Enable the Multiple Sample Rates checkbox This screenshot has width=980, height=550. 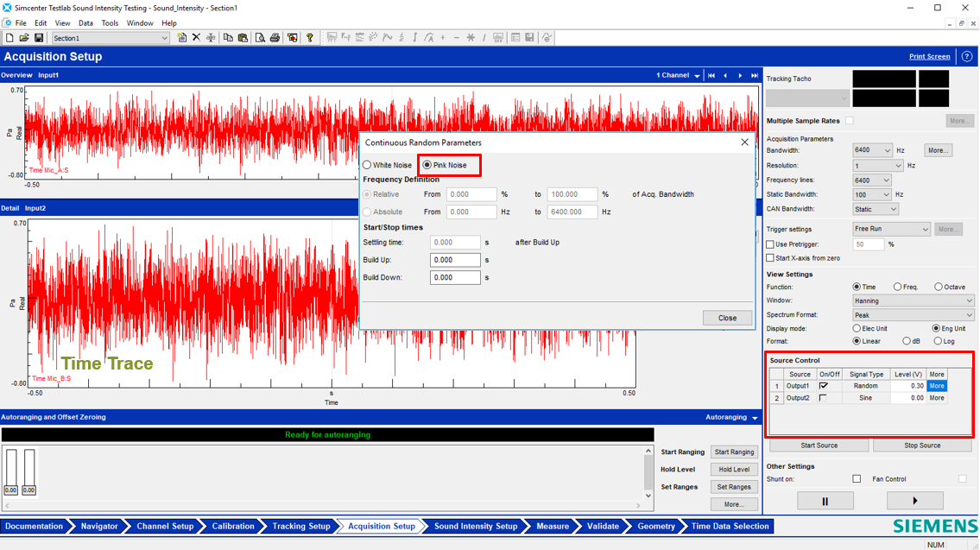click(850, 121)
